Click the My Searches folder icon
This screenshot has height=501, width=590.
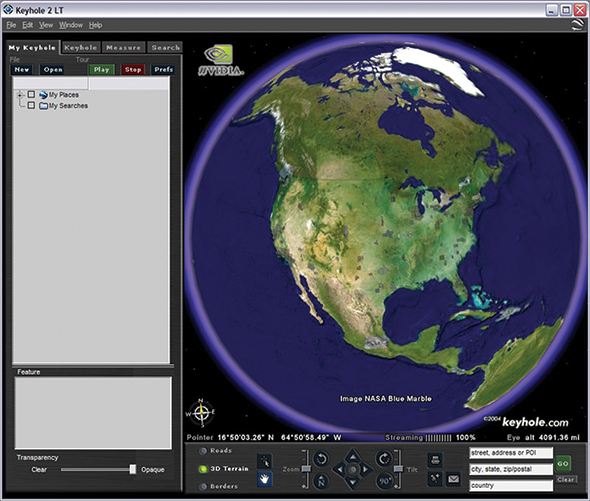pos(43,106)
